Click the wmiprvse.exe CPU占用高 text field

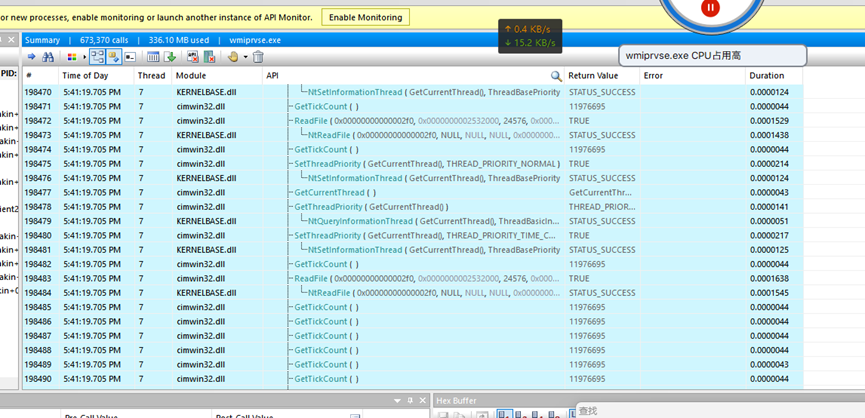coord(713,56)
